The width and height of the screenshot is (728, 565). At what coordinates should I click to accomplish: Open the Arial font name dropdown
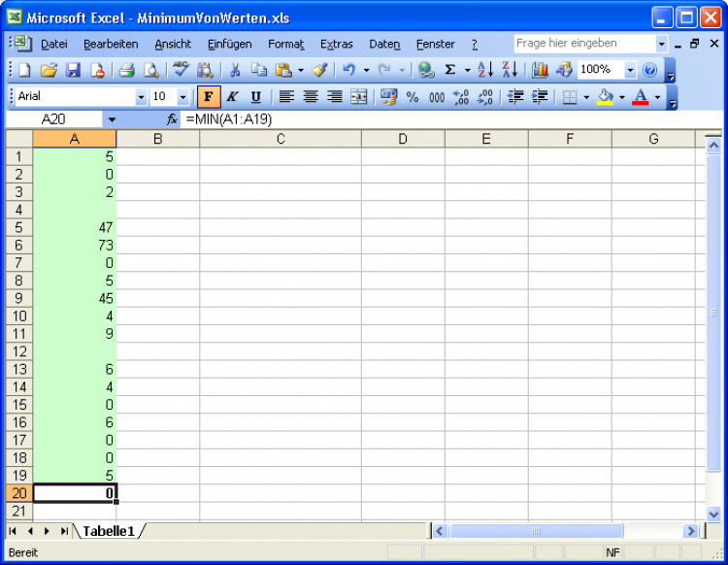tap(141, 97)
